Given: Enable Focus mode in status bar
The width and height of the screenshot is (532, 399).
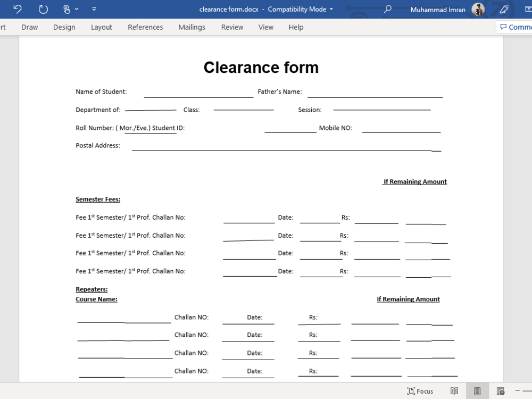Looking at the screenshot, I should pos(420,391).
